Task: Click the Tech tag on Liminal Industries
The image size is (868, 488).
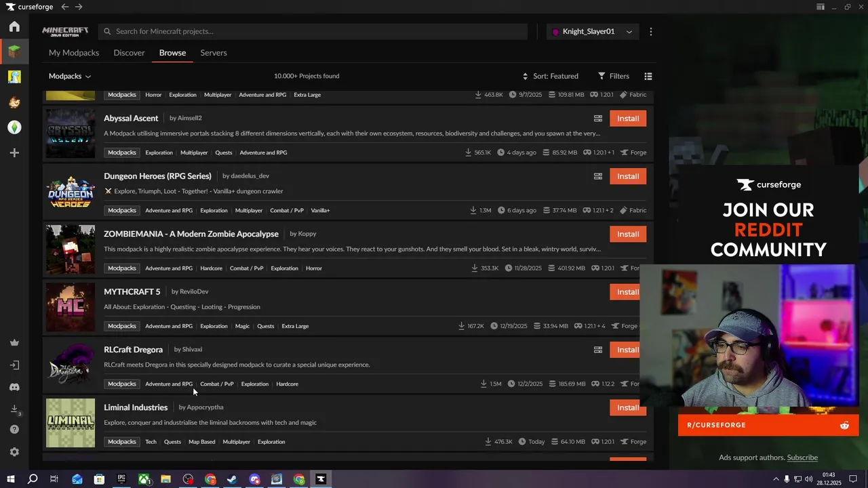Action: (151, 442)
